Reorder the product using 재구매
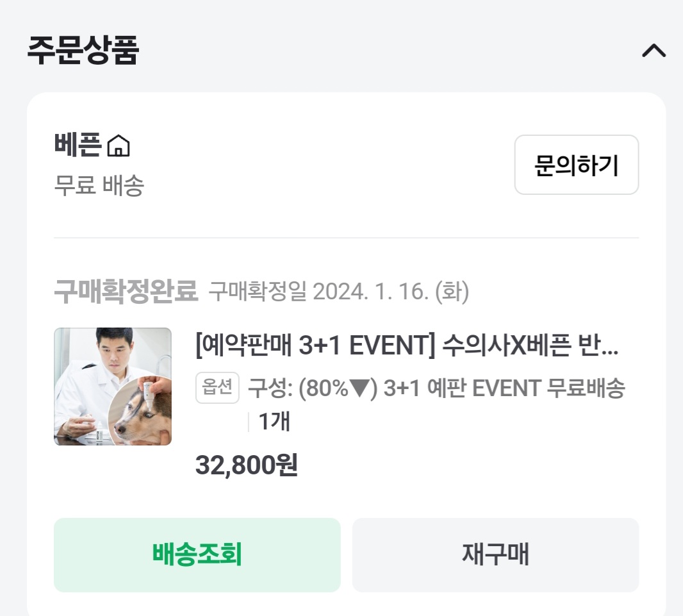683x616 pixels. pyautogui.click(x=495, y=555)
